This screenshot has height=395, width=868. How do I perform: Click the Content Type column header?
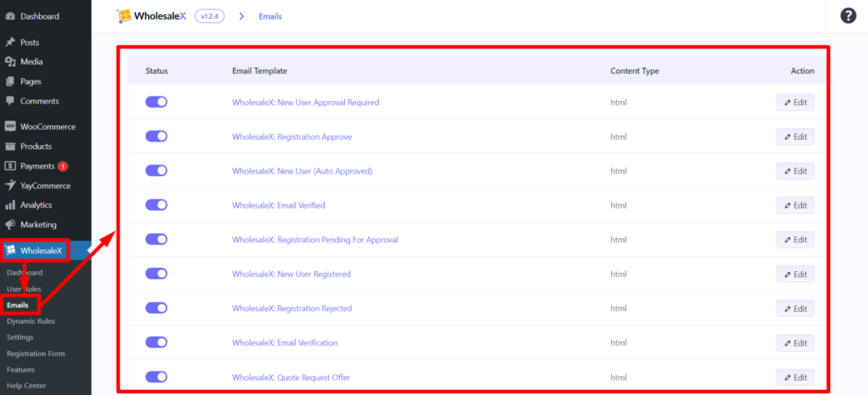coord(634,71)
